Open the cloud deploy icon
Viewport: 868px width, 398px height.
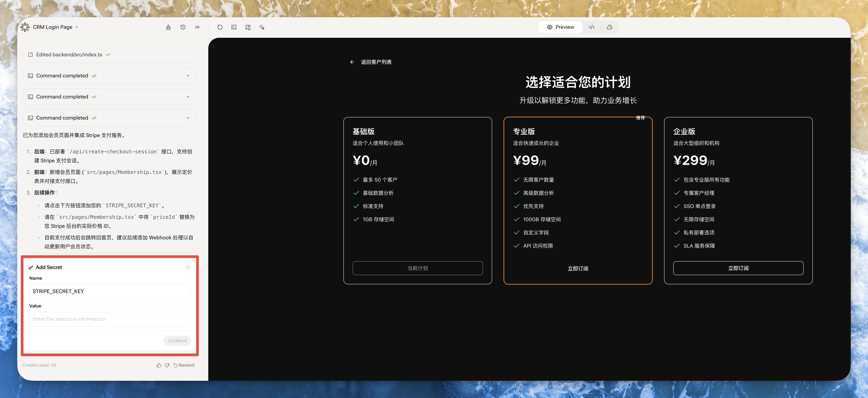(609, 27)
